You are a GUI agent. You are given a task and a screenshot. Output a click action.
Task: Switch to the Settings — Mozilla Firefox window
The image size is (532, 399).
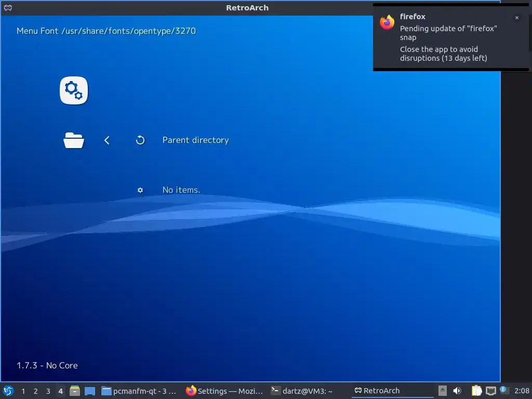click(x=224, y=391)
